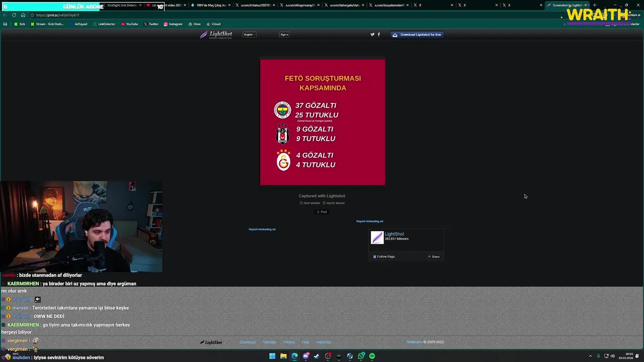Image resolution: width=644 pixels, height=362 pixels.
Task: Expand the English language dropdown
Action: click(x=250, y=35)
